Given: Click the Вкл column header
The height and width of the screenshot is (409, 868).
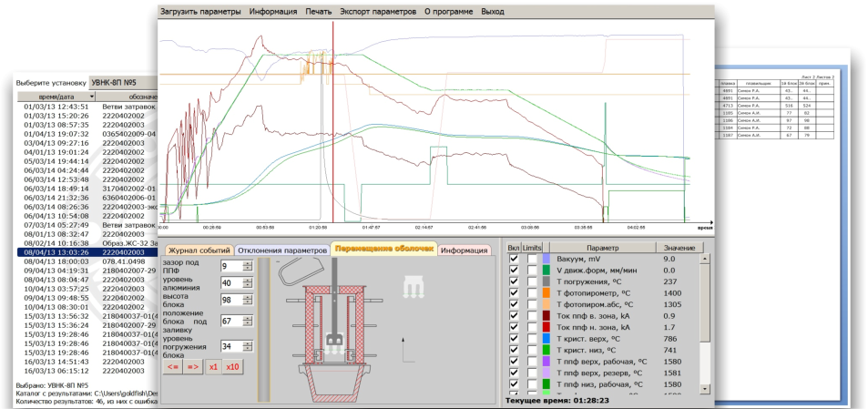Looking at the screenshot, I should 515,248.
